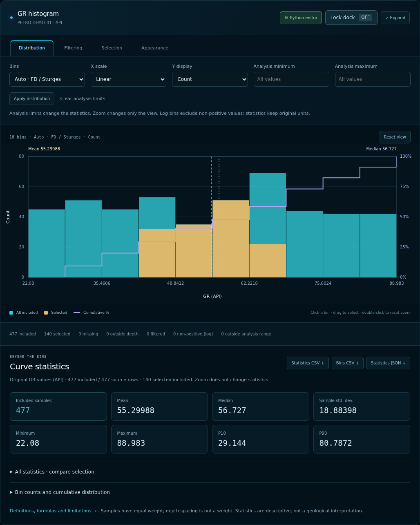Click the Minimum 22.08 card
The image size is (420, 525).
click(x=58, y=439)
